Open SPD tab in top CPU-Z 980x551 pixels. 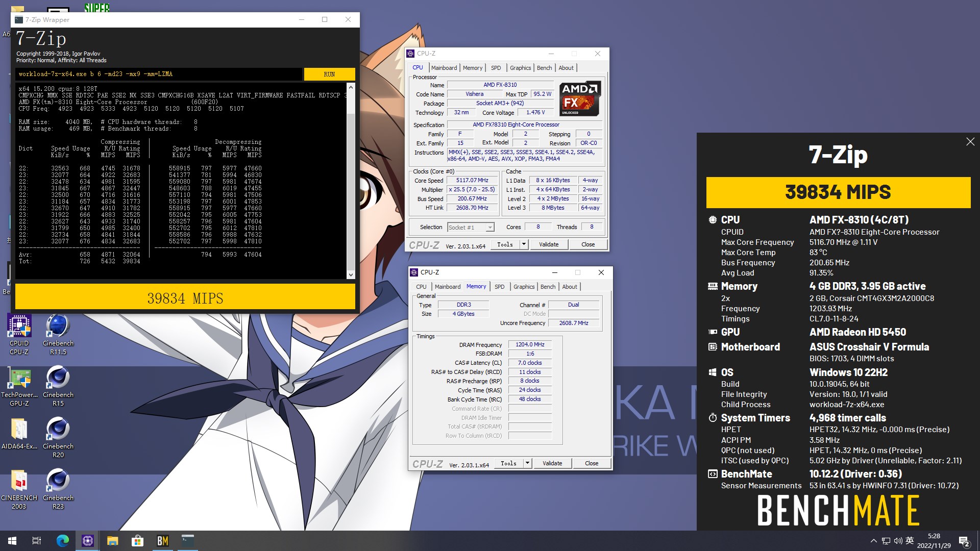pyautogui.click(x=496, y=68)
